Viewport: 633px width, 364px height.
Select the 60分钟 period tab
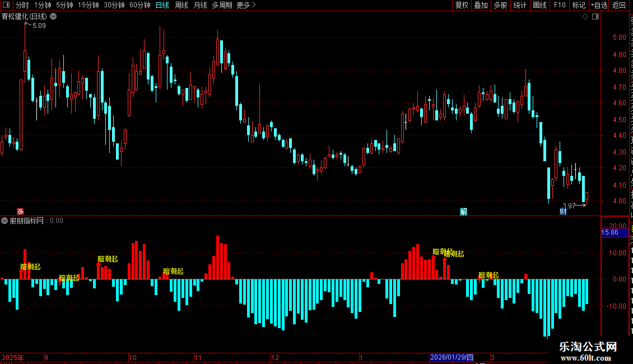tap(140, 5)
